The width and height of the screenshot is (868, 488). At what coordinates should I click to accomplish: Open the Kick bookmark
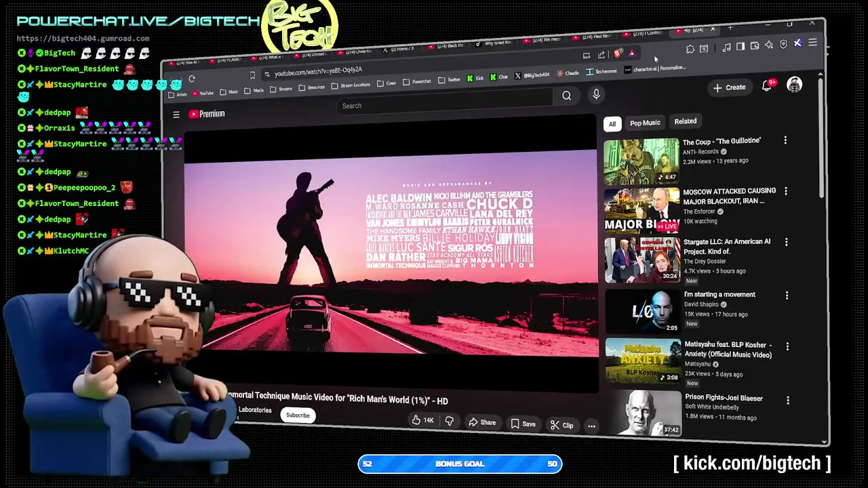475,79
